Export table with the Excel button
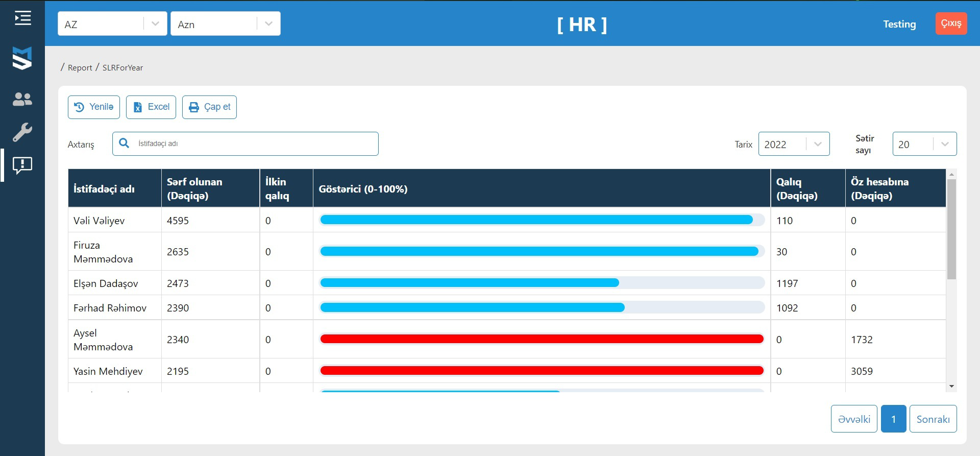The image size is (980, 456). point(151,107)
